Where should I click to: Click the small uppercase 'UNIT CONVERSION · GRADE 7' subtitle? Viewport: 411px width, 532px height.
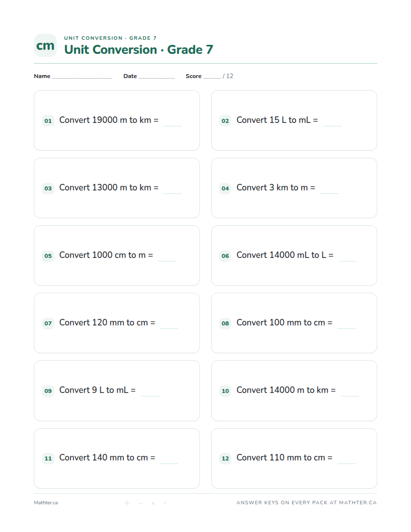[x=110, y=38]
